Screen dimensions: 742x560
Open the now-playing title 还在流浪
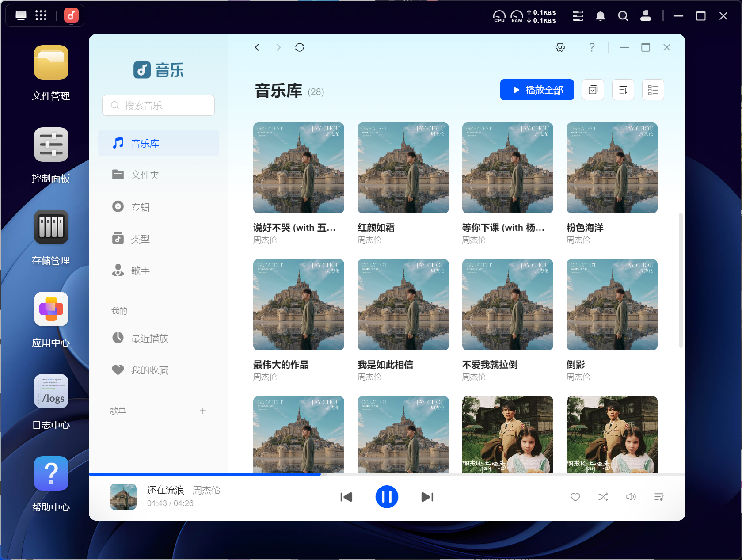click(165, 490)
